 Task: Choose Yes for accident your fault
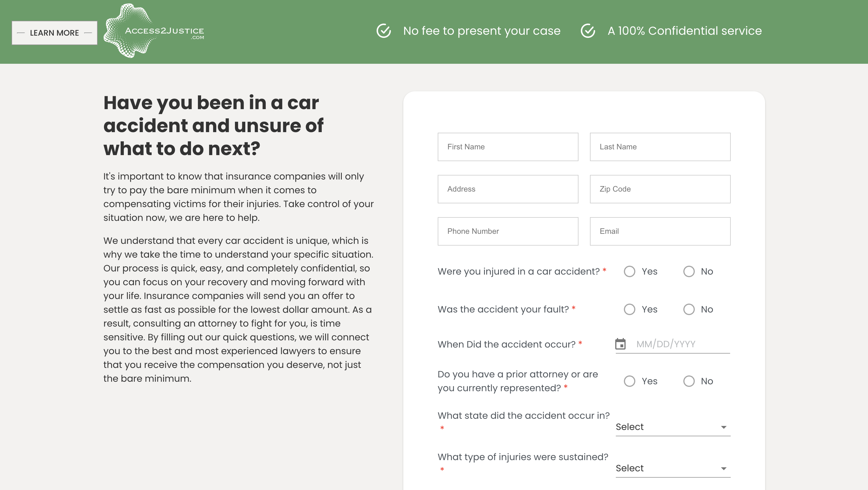[629, 309]
